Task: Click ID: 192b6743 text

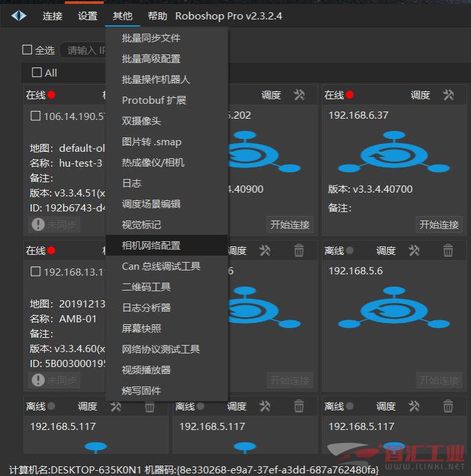Action: pos(67,208)
